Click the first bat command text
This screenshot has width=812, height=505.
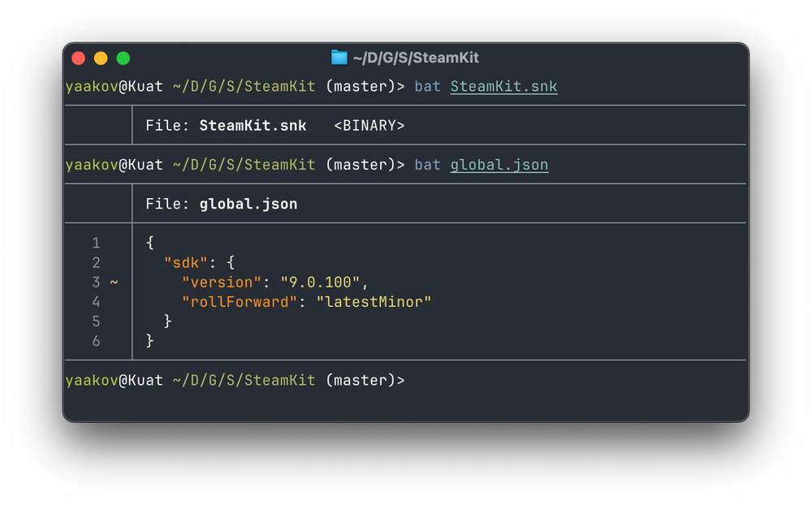click(427, 87)
